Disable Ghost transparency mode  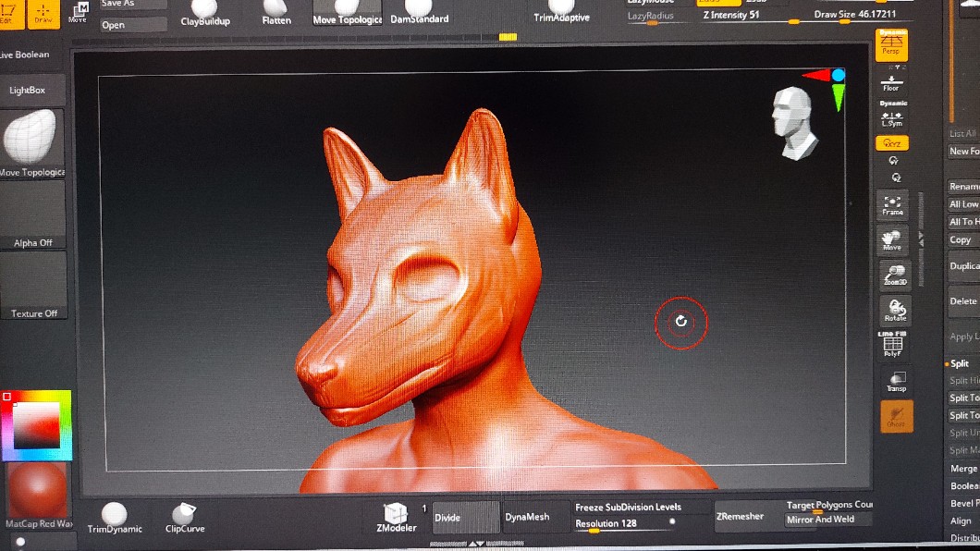tap(895, 417)
